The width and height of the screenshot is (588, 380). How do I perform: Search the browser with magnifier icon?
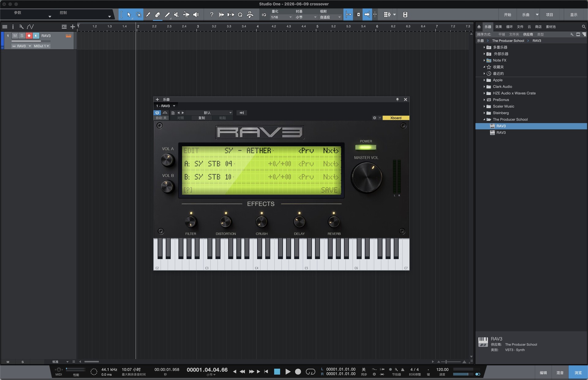(584, 27)
